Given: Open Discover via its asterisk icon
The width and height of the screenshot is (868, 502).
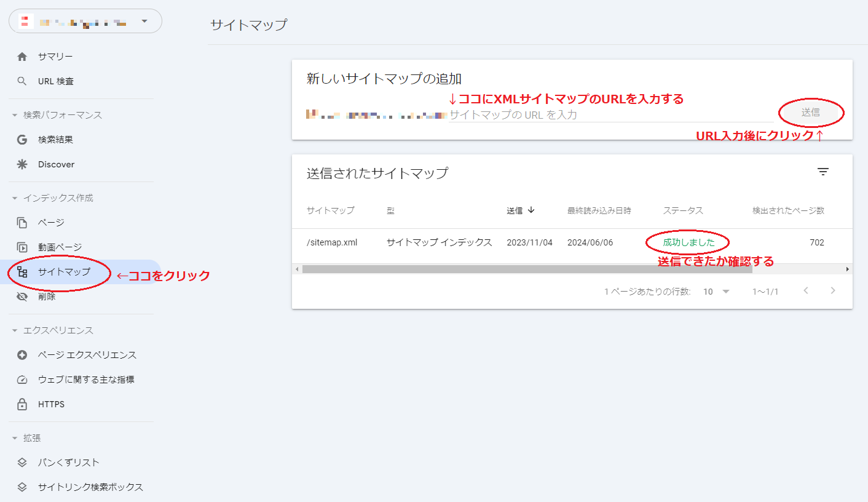Looking at the screenshot, I should [x=22, y=164].
